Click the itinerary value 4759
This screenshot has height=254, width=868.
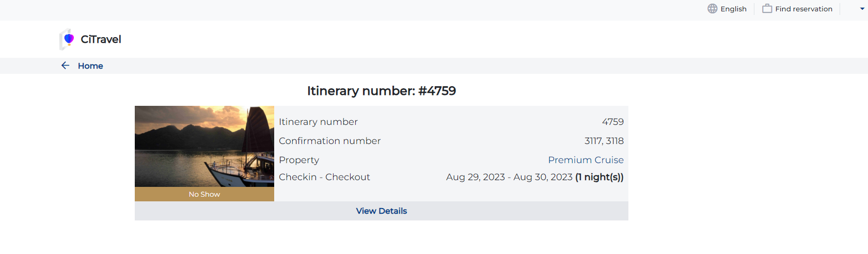[x=612, y=122]
